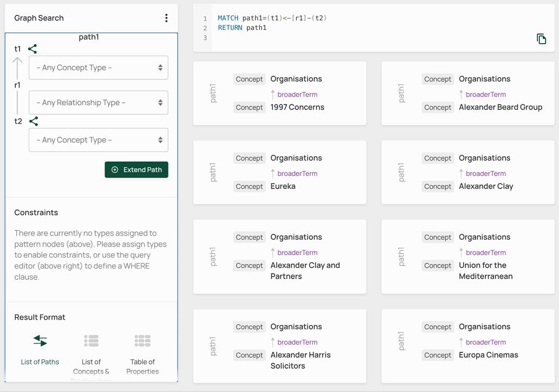This screenshot has height=392, width=559.
Task: Click the broaderTerm link above Europa Cinemas
Action: (485, 342)
